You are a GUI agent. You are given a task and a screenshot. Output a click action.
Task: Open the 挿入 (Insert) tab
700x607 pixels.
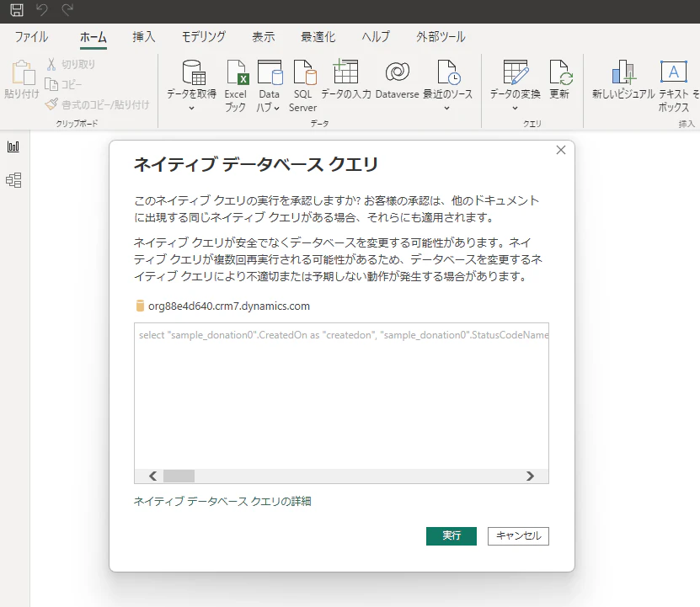pos(144,36)
